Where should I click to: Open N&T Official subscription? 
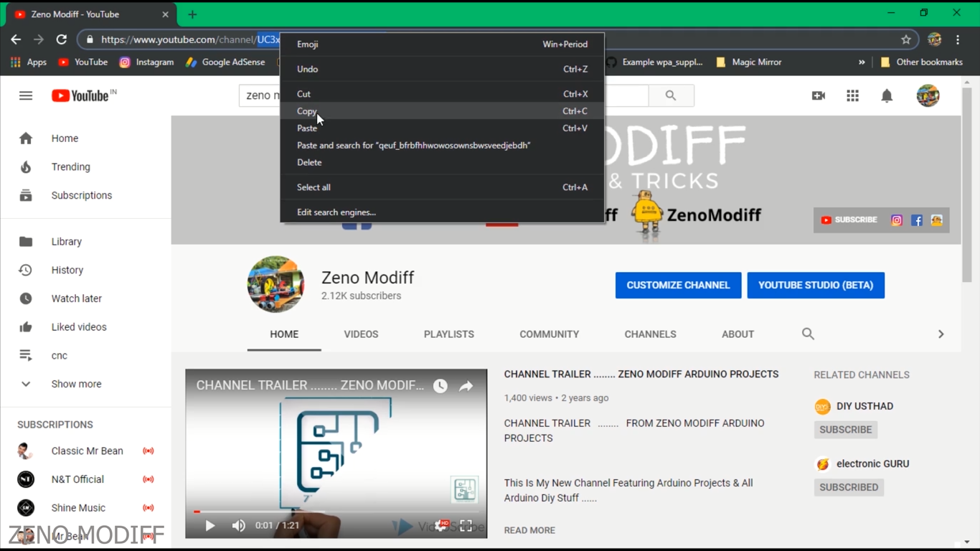point(85,479)
